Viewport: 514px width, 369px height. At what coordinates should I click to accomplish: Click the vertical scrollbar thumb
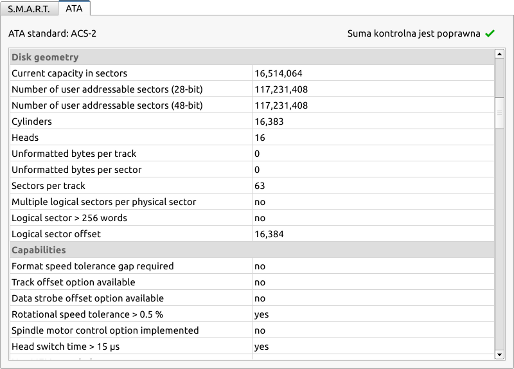coord(499,113)
